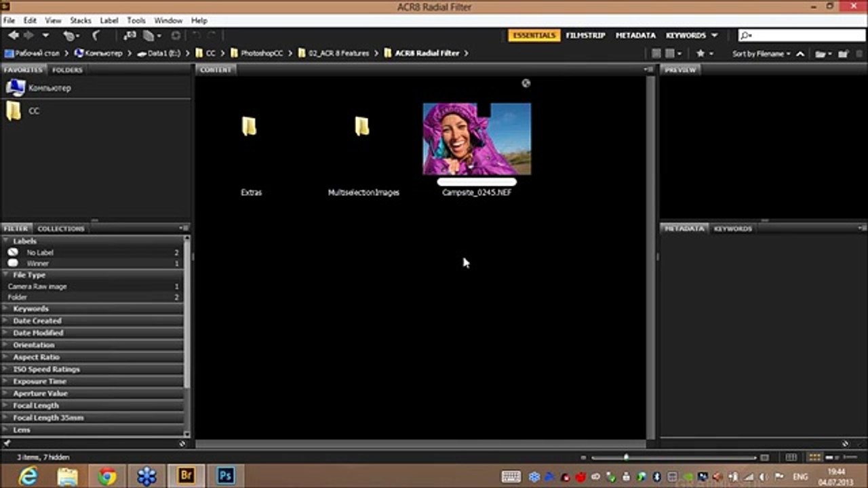
Task: Click the larger thumbnail size button
Action: (764, 457)
